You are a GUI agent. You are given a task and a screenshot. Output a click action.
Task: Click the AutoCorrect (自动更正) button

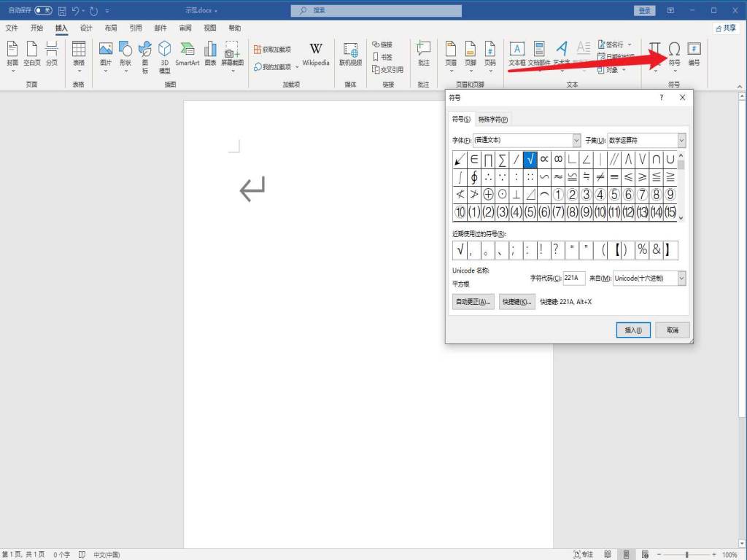[x=473, y=302]
